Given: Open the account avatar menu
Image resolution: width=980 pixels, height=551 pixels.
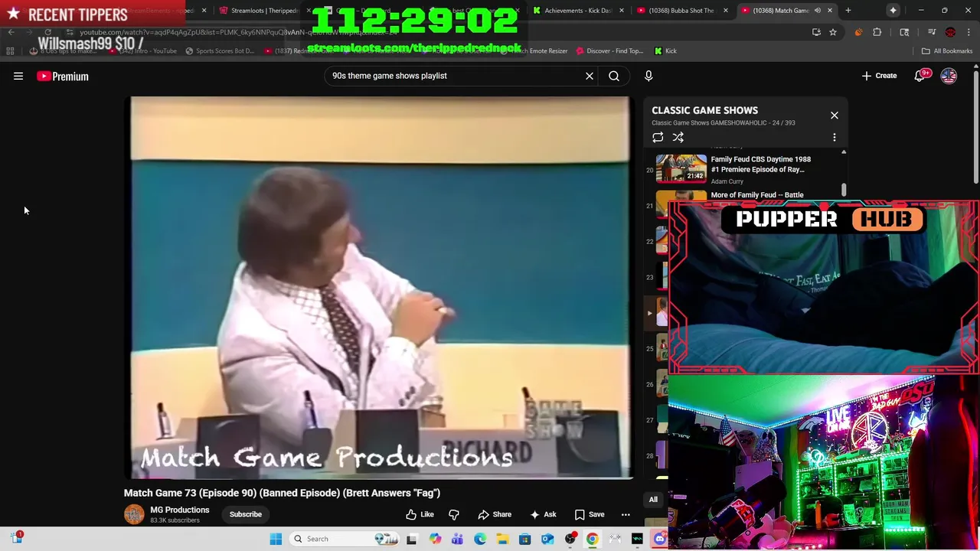Looking at the screenshot, I should (x=949, y=76).
